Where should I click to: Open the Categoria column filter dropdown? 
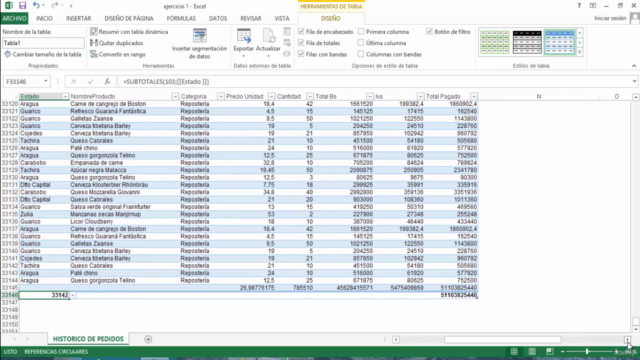click(x=220, y=97)
